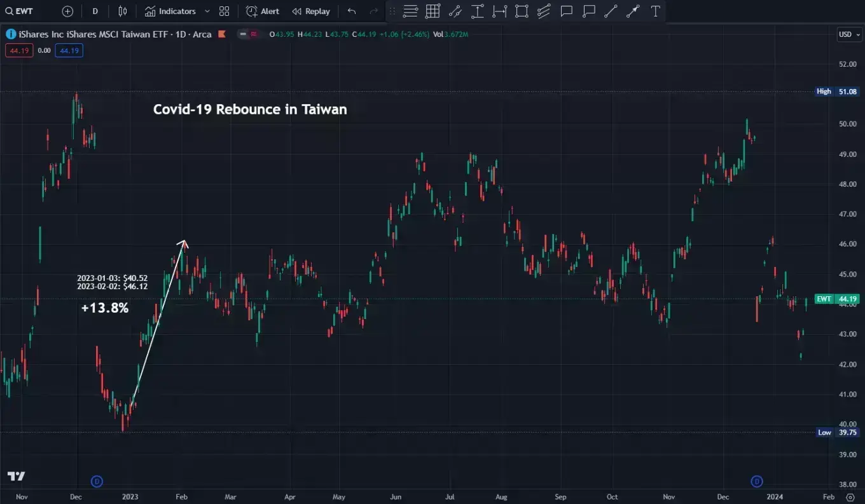
Task: Click the green EWT 44.19 price tag
Action: point(838,299)
